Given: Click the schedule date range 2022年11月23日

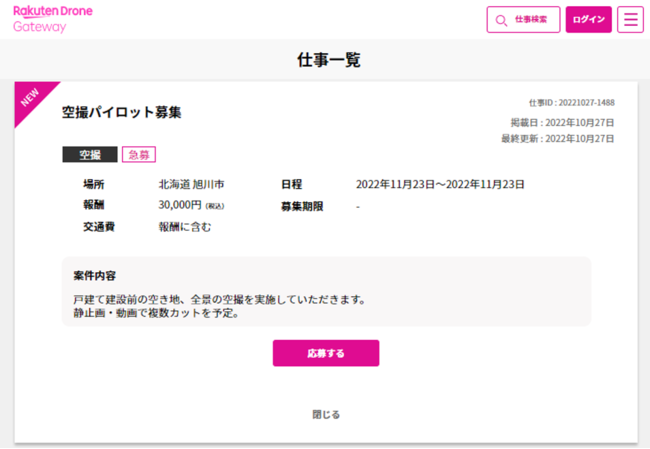Looking at the screenshot, I should pos(440,185).
